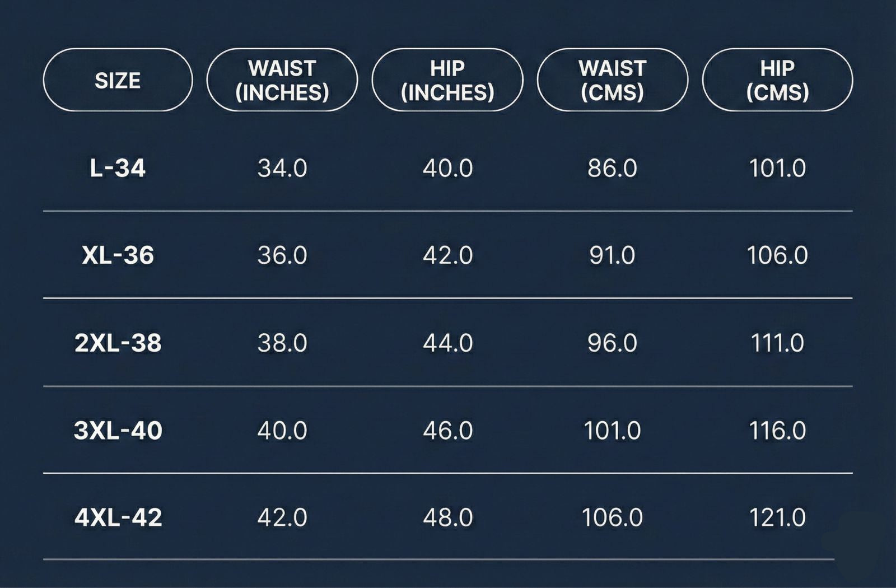The image size is (896, 588).
Task: Select hip inches value 48.0
Action: pyautogui.click(x=447, y=517)
